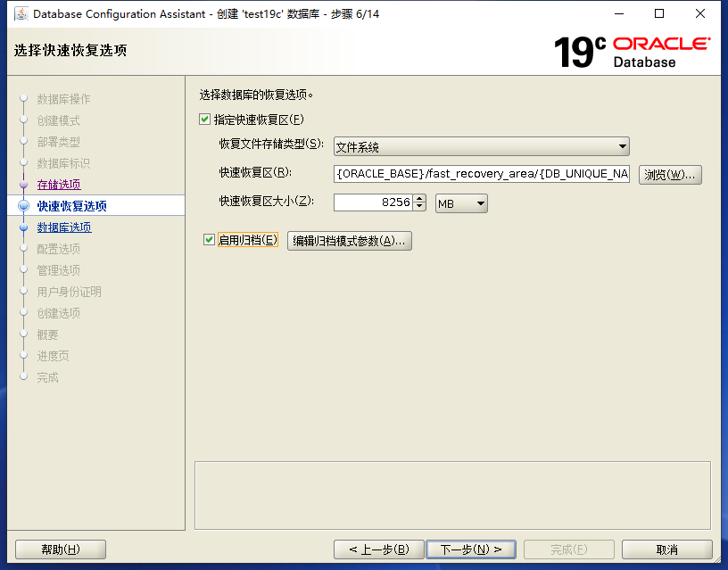Toggle 指定快速恢复区 checkbox
The height and width of the screenshot is (570, 728).
(205, 120)
